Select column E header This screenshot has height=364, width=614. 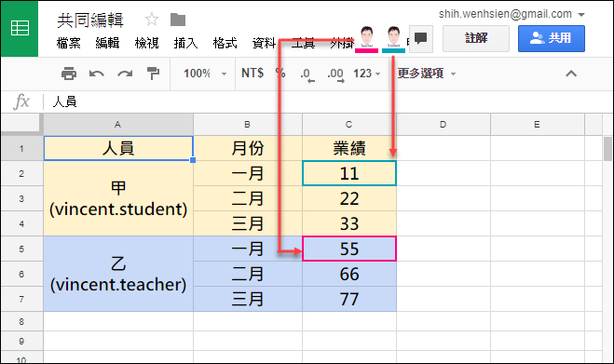tap(537, 125)
